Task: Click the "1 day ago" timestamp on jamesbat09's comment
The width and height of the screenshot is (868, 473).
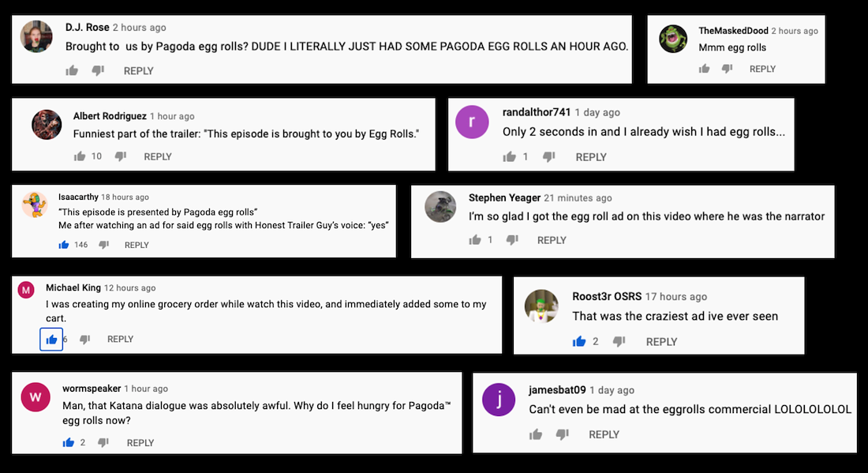Action: tap(612, 390)
